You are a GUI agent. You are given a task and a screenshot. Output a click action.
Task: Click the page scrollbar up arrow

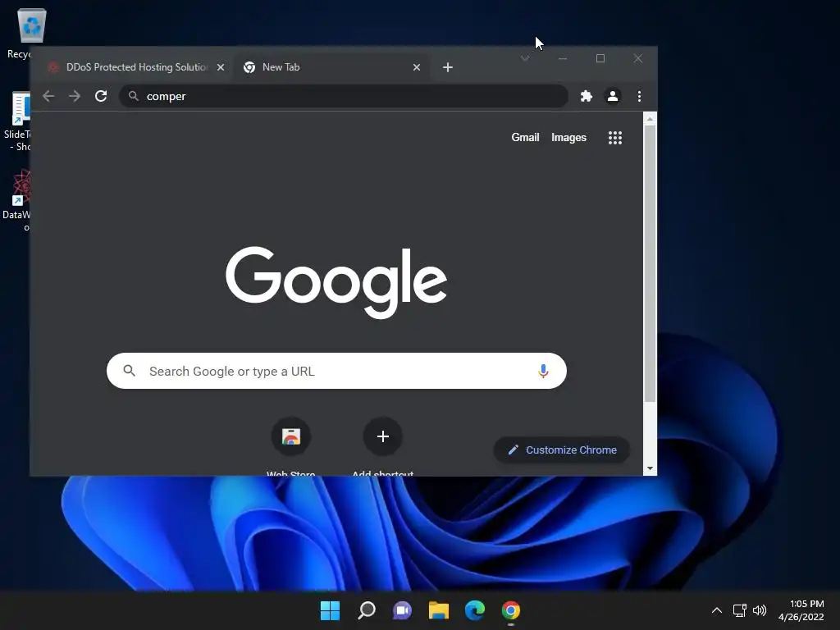[x=650, y=119]
